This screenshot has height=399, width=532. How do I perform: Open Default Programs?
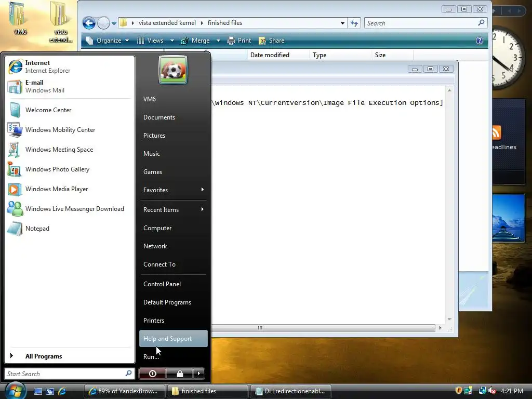(x=173, y=302)
